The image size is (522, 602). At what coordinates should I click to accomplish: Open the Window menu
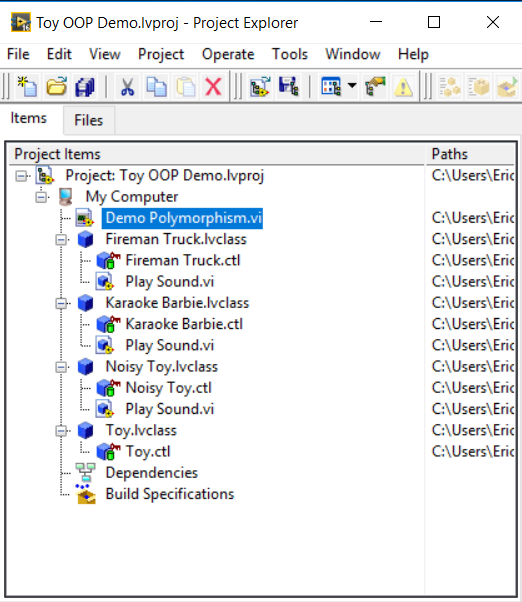point(353,54)
